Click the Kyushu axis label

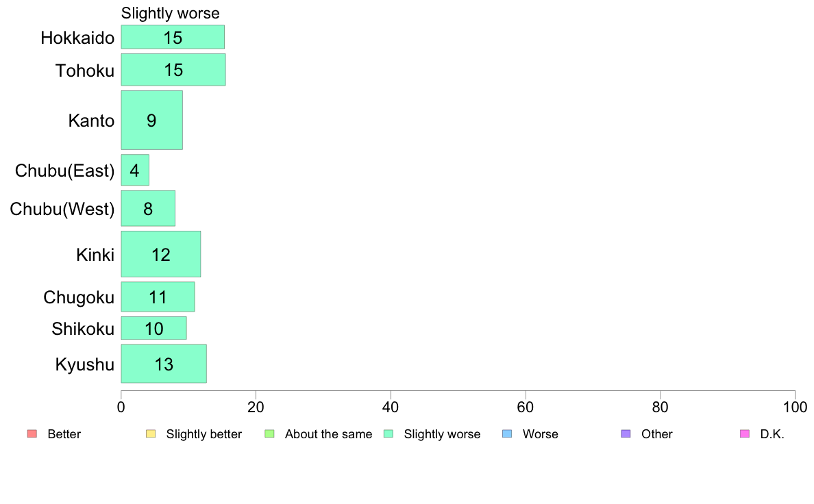coord(84,364)
